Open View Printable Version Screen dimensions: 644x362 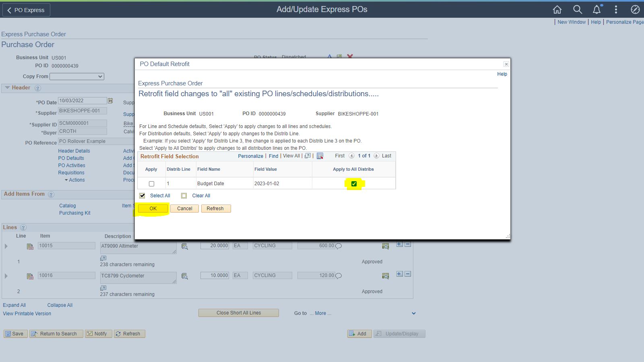tap(27, 314)
